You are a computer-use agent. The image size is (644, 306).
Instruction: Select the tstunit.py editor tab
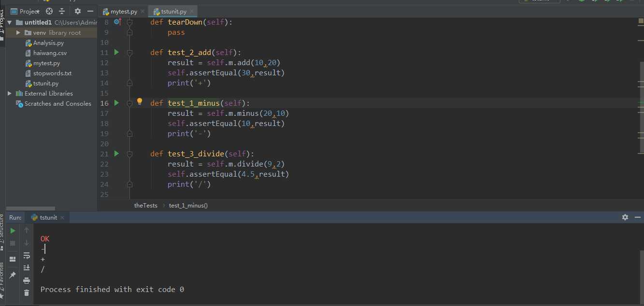(173, 12)
